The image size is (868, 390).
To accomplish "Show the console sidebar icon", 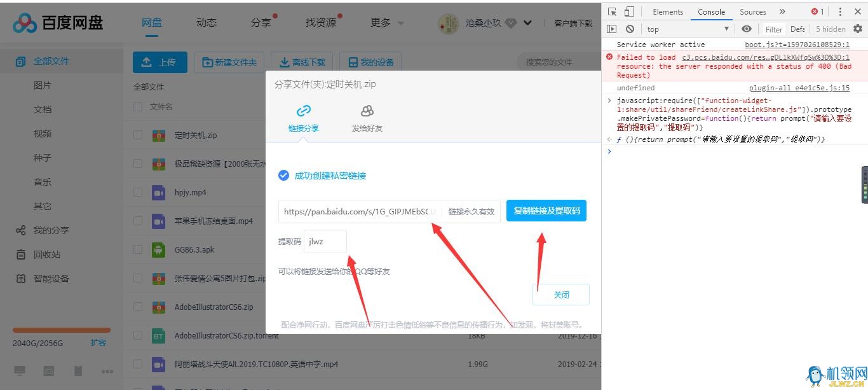I will [612, 29].
